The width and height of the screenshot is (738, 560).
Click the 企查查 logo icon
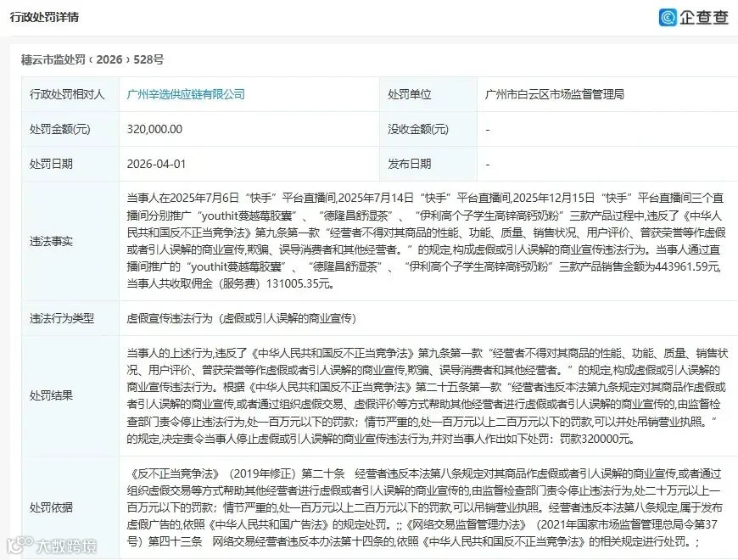(668, 18)
